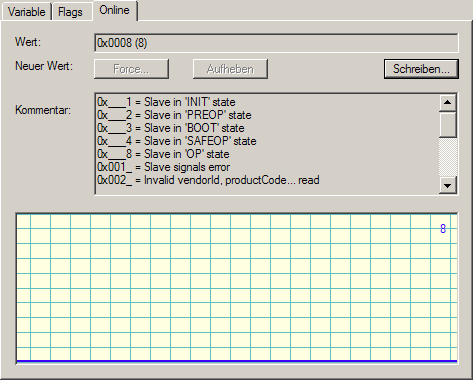Click the Kommentar scrollbar thumb
The width and height of the screenshot is (473, 380).
[x=447, y=125]
